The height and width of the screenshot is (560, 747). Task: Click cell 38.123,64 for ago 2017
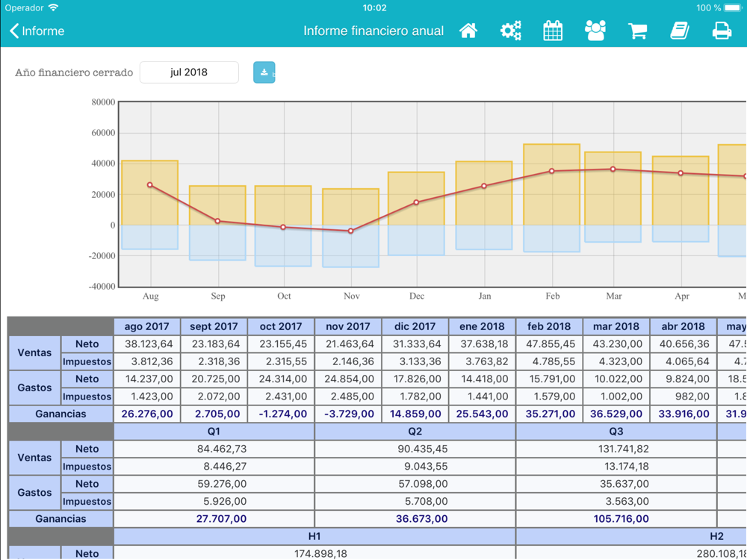tap(147, 344)
